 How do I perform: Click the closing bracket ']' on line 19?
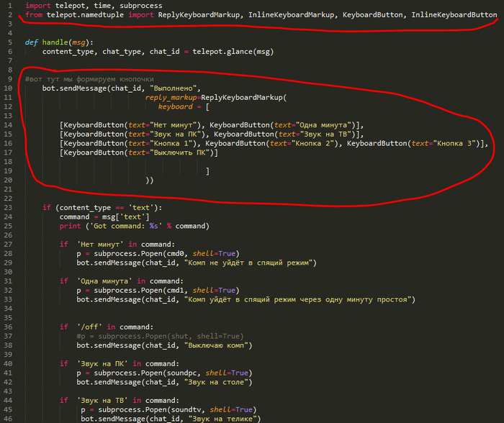(207, 171)
